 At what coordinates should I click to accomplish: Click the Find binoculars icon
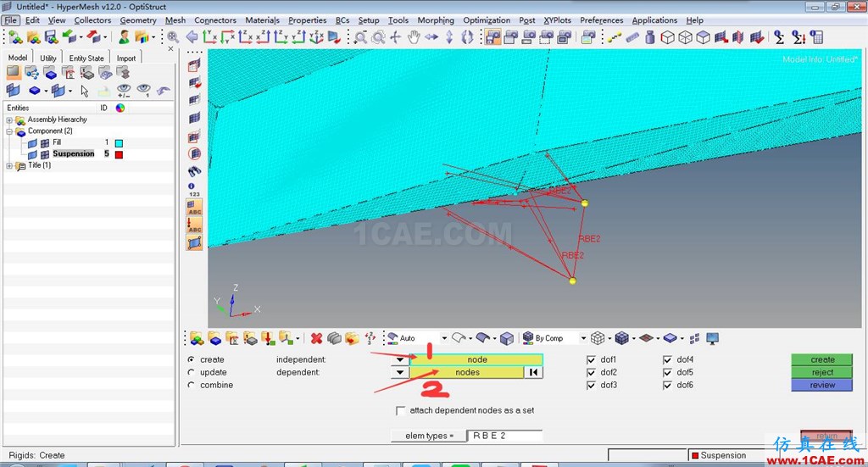tap(194, 171)
